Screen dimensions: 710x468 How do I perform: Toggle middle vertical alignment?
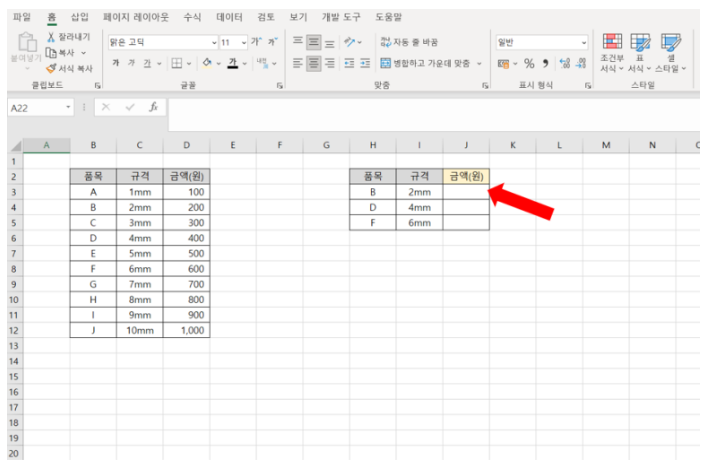point(313,42)
